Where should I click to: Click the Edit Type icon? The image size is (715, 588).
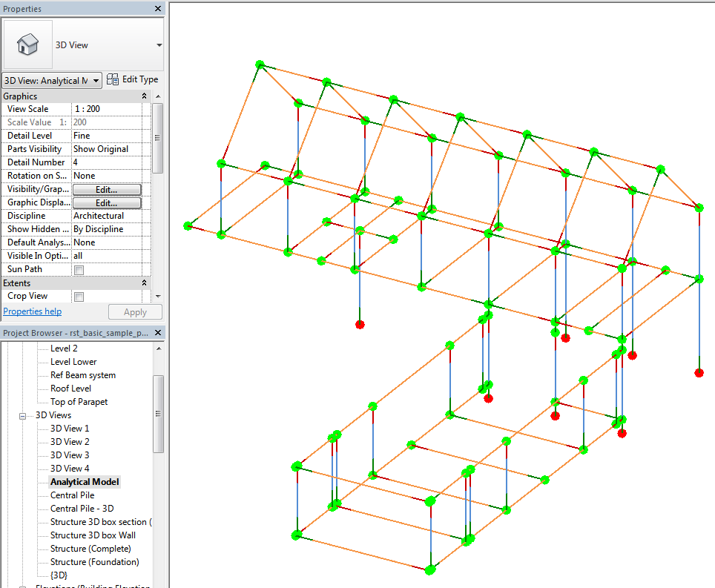(112, 80)
